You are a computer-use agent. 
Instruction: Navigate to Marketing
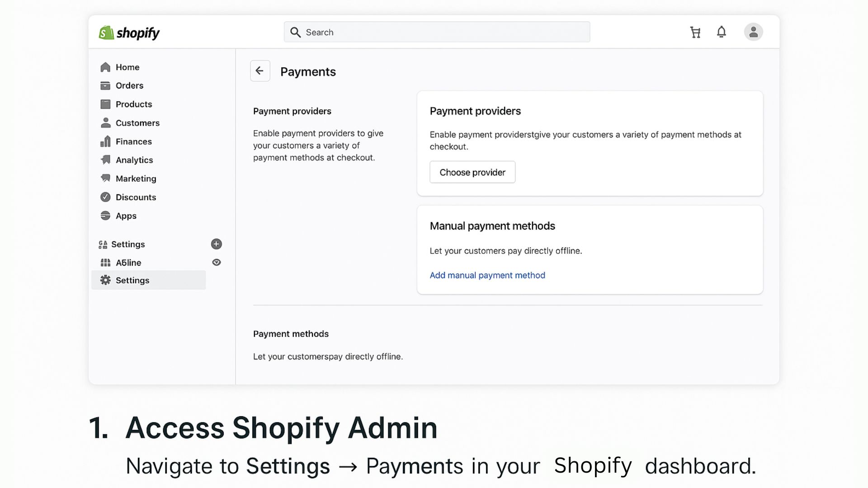136,178
